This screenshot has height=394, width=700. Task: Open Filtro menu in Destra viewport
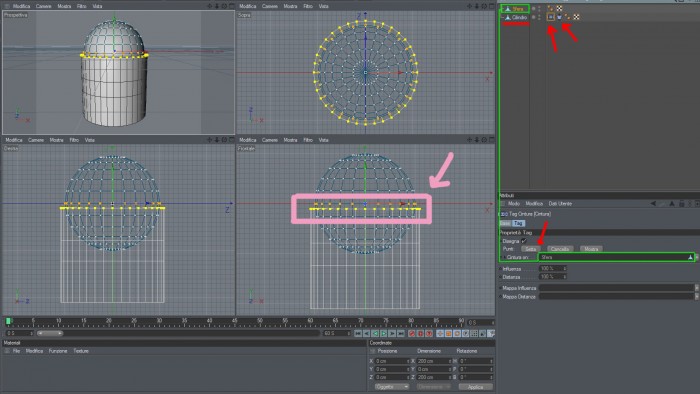pyautogui.click(x=74, y=140)
